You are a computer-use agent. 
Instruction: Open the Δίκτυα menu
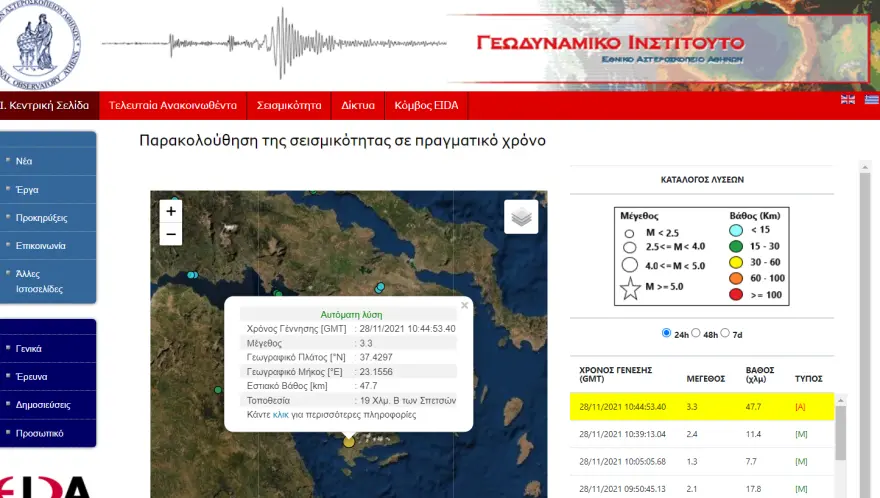357,105
